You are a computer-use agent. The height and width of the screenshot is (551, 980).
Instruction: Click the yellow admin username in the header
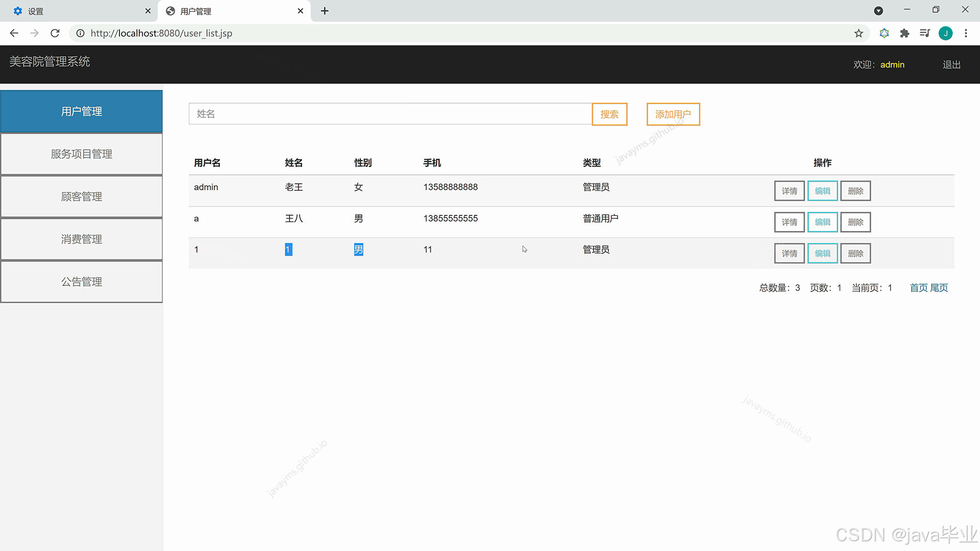tap(892, 65)
